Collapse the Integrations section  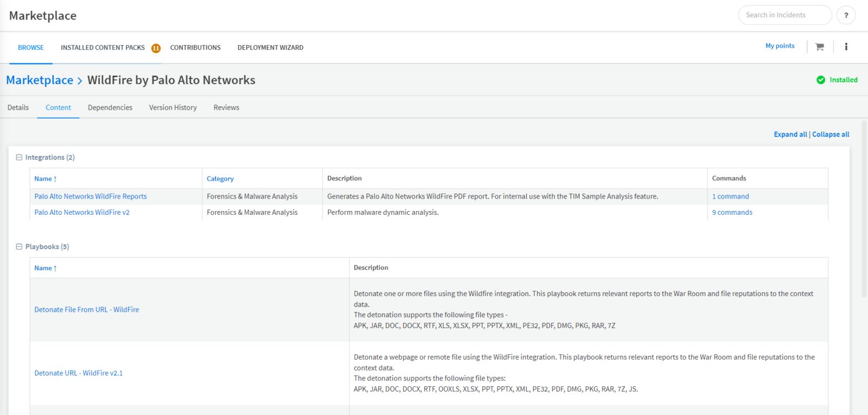pyautogui.click(x=19, y=157)
